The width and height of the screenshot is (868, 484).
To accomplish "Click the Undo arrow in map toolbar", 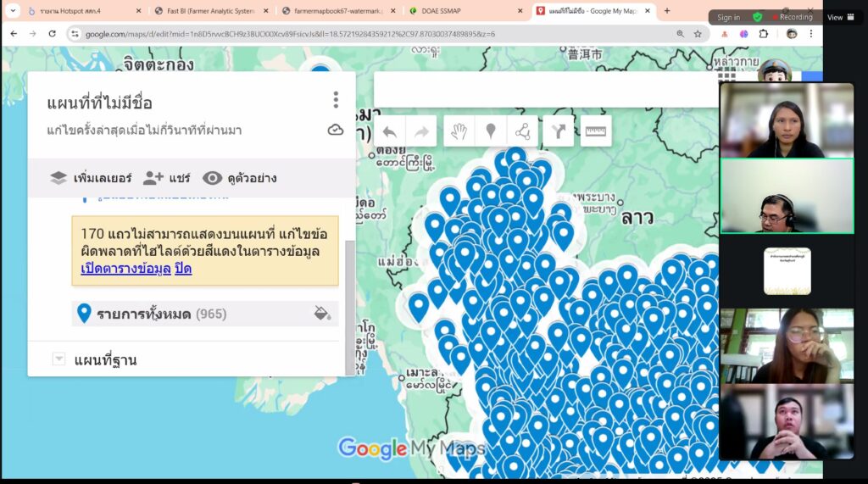I will pos(390,131).
